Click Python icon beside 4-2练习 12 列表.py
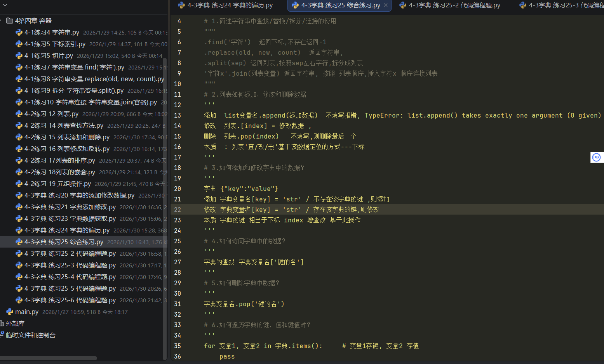The width and height of the screenshot is (604, 364). pyautogui.click(x=19, y=114)
